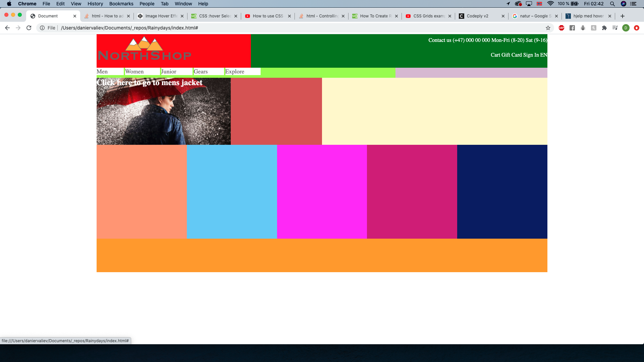This screenshot has height=362, width=644.
Task: Open the Chrome application menu
Action: 27,4
